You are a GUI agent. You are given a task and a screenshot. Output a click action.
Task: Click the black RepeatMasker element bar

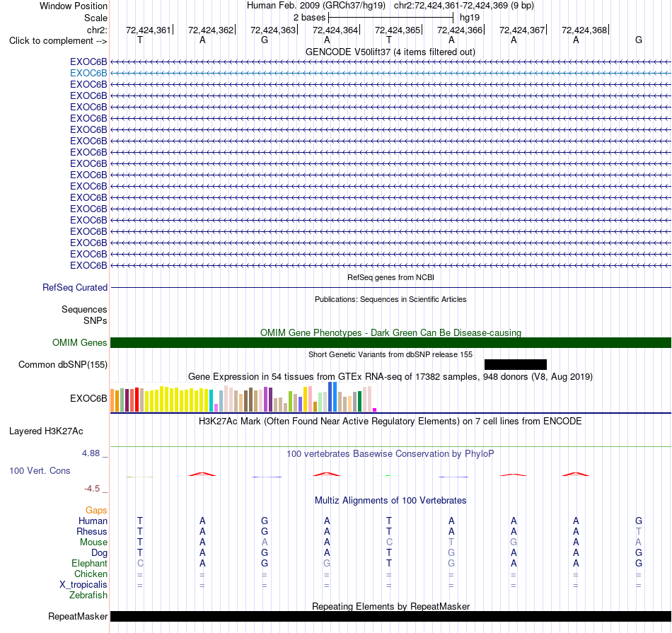[390, 616]
